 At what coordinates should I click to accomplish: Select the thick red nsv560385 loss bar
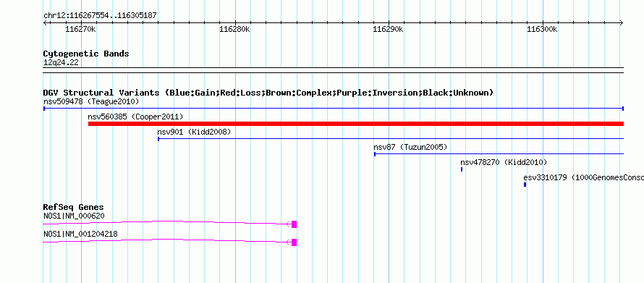tap(356, 124)
